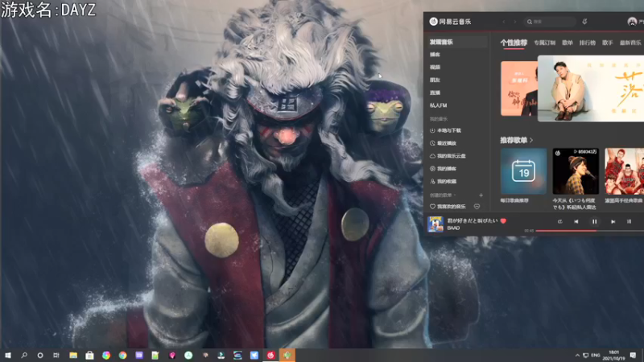Open the Windows Start menu
Image resolution: width=644 pixels, height=362 pixels.
[8, 356]
